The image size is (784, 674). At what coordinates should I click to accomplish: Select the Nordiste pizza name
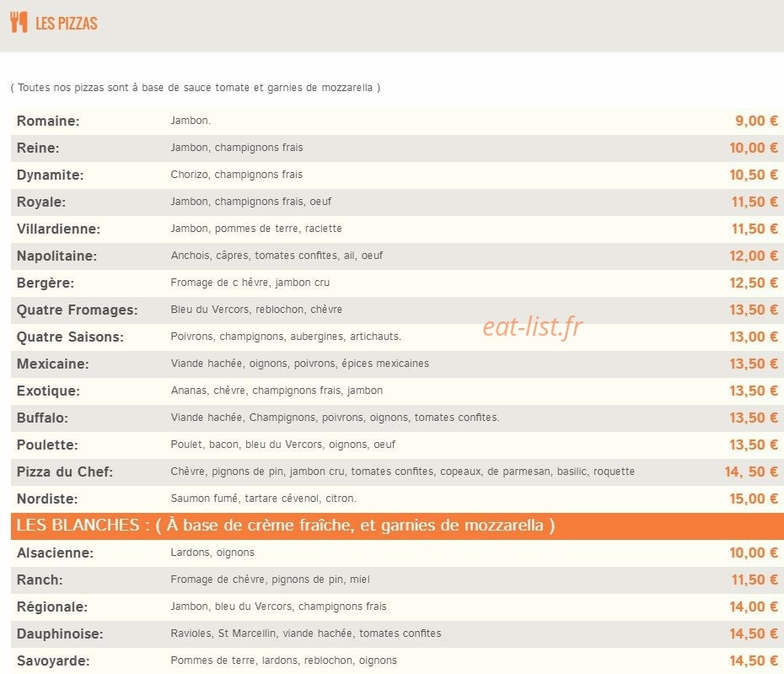point(47,499)
